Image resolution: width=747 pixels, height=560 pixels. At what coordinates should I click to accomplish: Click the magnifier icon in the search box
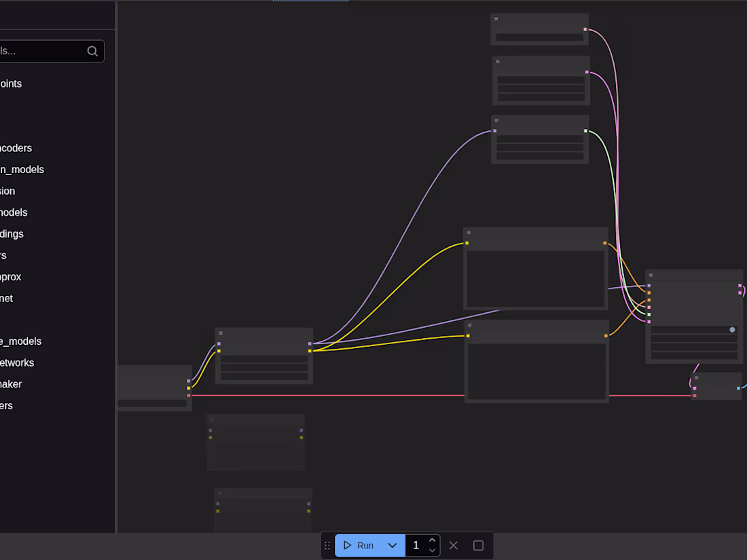[x=92, y=51]
